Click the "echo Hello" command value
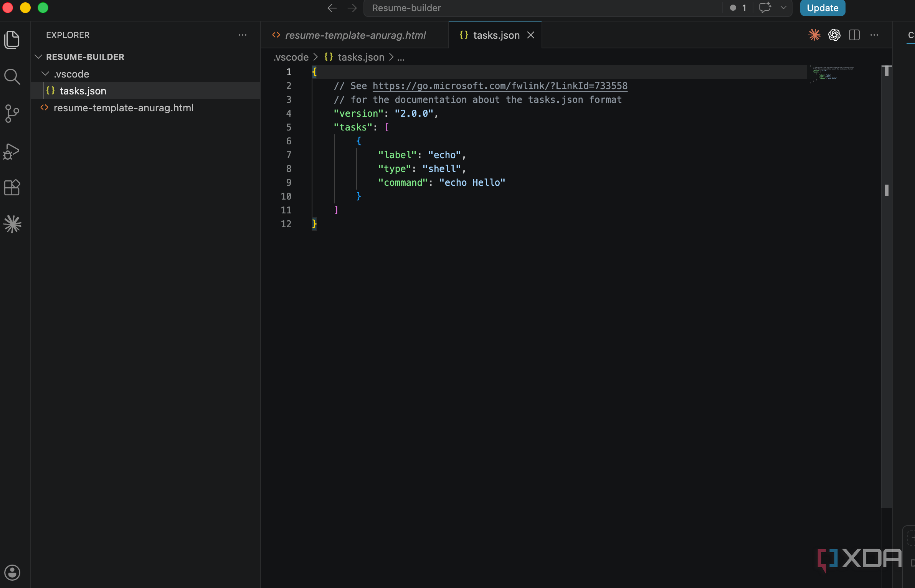The image size is (915, 588). [472, 182]
